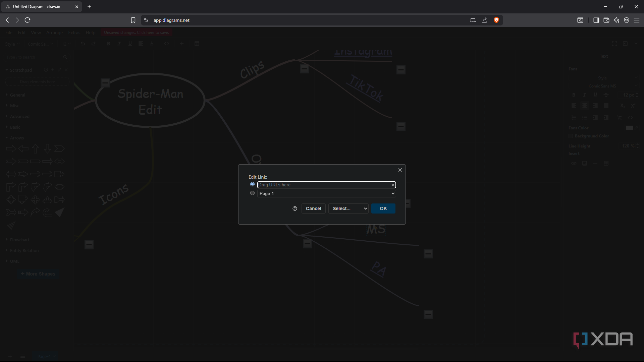Click the Spider-Man Edit central node
Viewport: 644px width, 362px height.
tap(150, 101)
